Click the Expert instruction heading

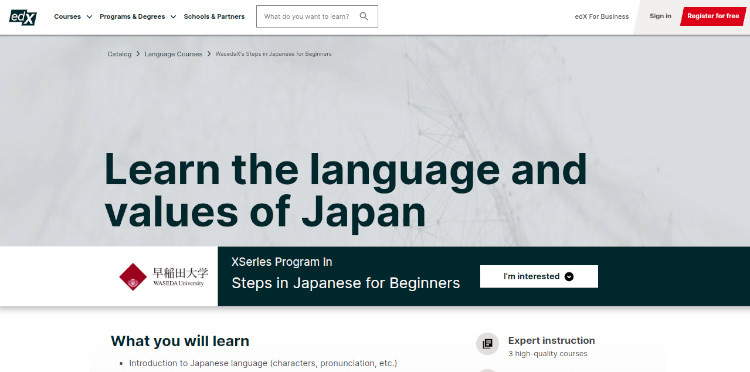[x=551, y=340]
